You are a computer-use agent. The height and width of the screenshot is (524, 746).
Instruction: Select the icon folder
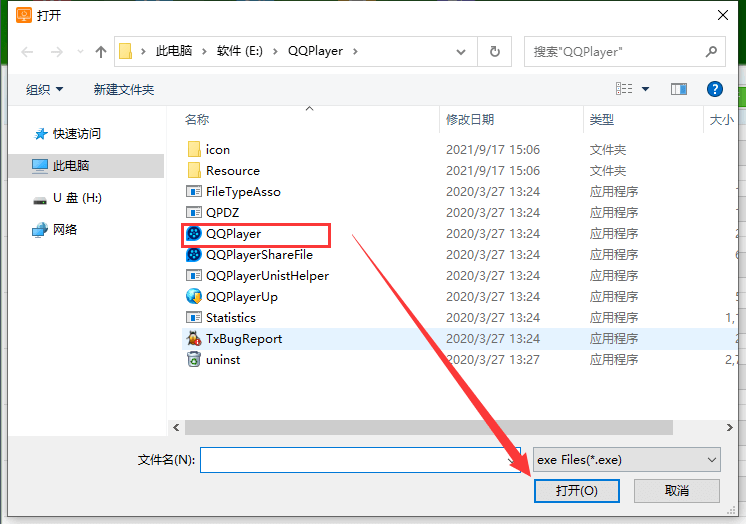point(218,150)
